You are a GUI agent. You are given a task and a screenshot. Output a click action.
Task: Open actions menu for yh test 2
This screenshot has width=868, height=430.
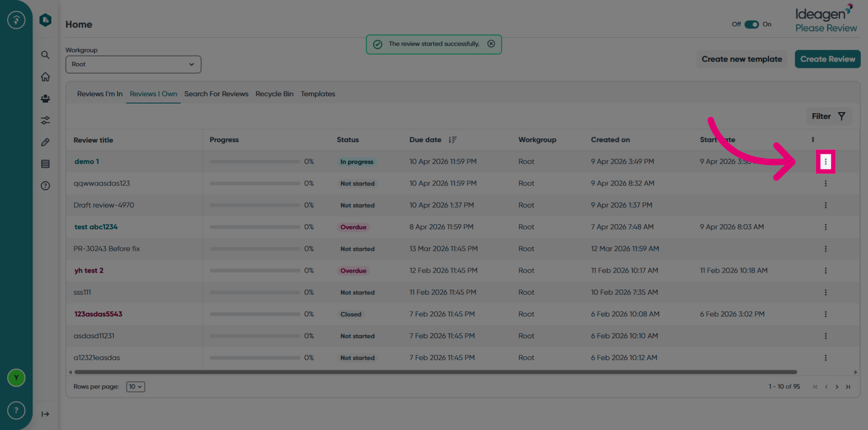point(826,270)
